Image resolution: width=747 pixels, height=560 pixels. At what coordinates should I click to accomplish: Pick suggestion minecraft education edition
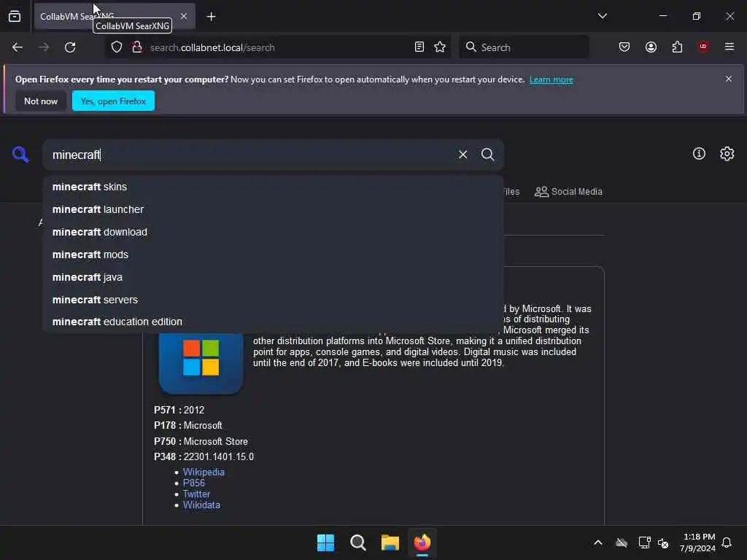coord(274,322)
